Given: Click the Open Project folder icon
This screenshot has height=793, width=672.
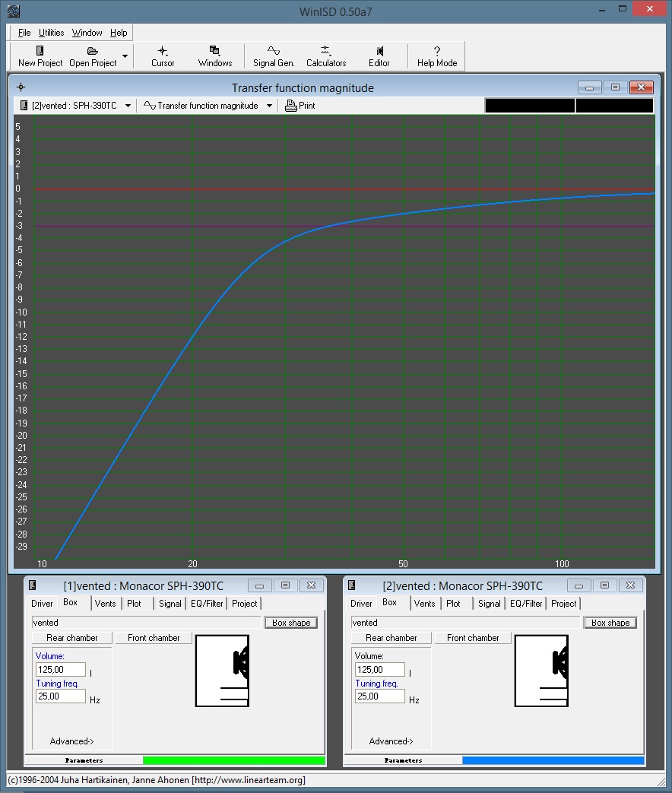Looking at the screenshot, I should click(x=93, y=51).
